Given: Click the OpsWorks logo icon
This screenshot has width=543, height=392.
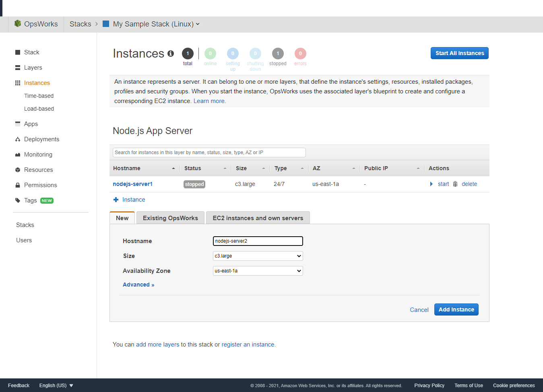Looking at the screenshot, I should coord(17,24).
